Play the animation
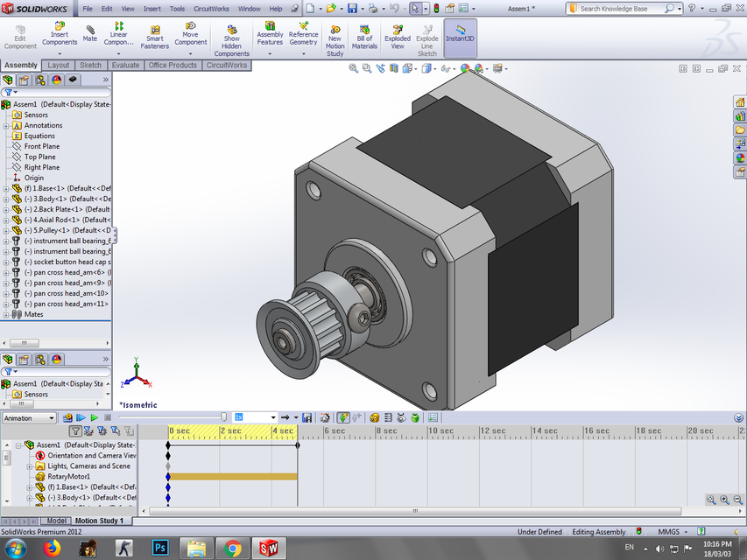The height and width of the screenshot is (560, 747). [94, 417]
